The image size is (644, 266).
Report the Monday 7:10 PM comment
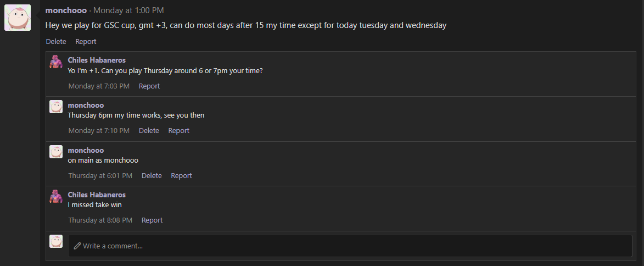[178, 130]
